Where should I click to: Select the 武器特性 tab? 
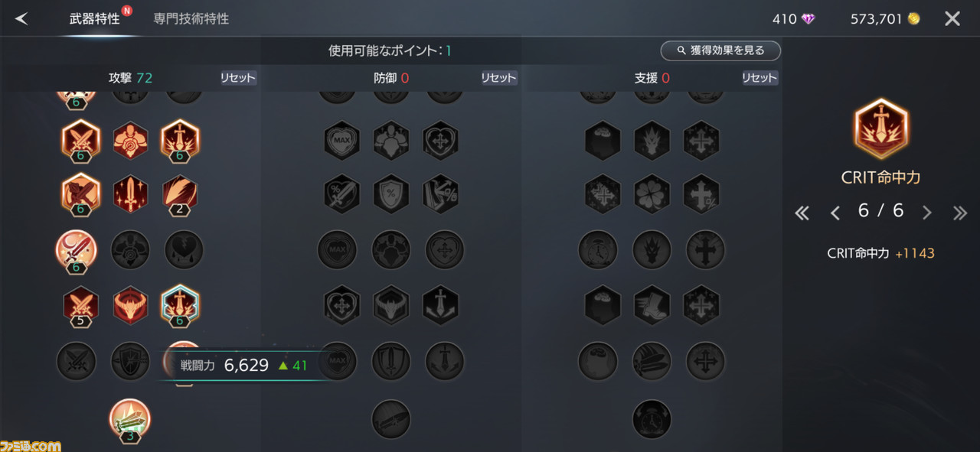[x=95, y=18]
